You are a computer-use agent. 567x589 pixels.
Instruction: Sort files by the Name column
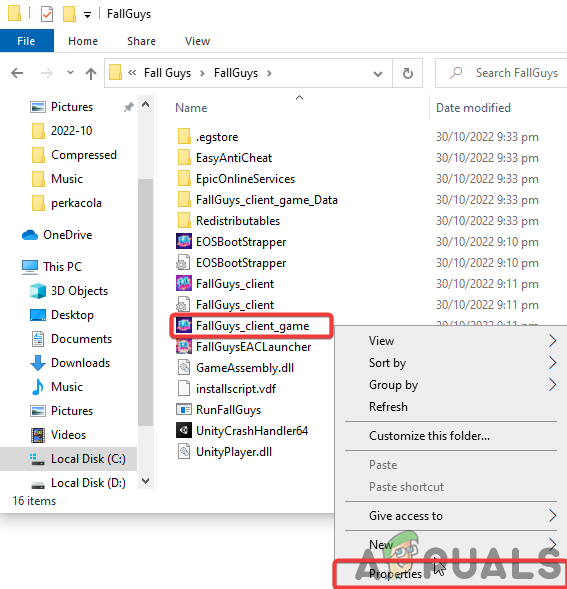click(x=191, y=108)
